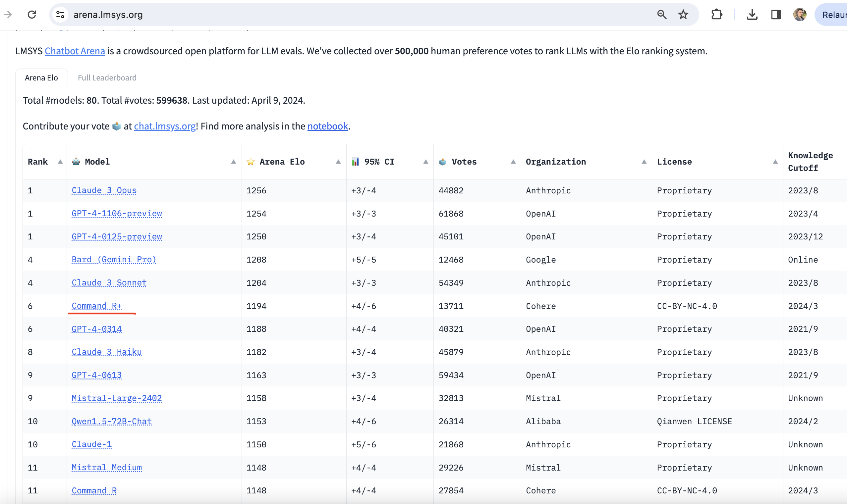Sort by the License column arrow
Screen dimensions: 847x504
(x=775, y=162)
